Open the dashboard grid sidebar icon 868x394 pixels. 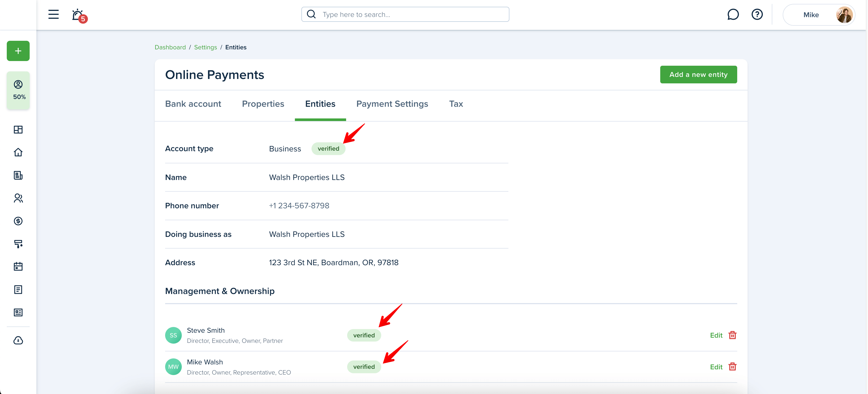[x=18, y=130]
